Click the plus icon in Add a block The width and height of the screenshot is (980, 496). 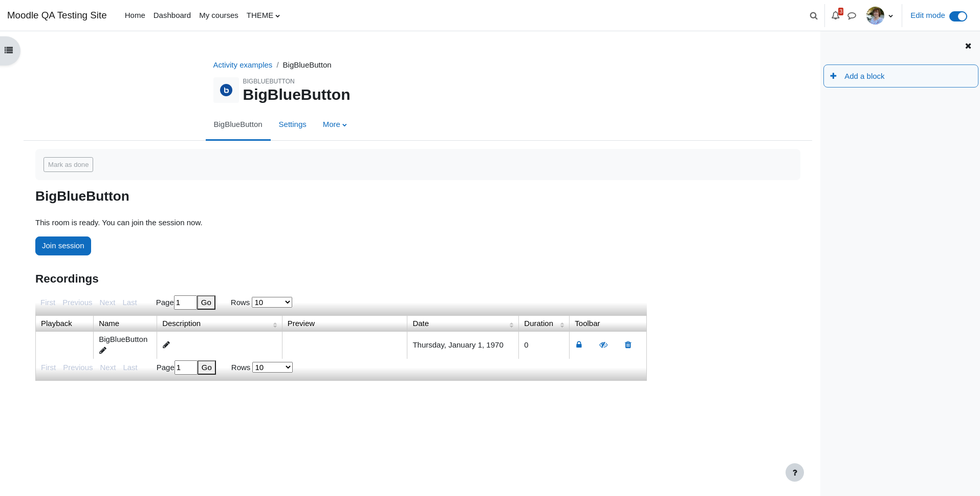pyautogui.click(x=834, y=76)
